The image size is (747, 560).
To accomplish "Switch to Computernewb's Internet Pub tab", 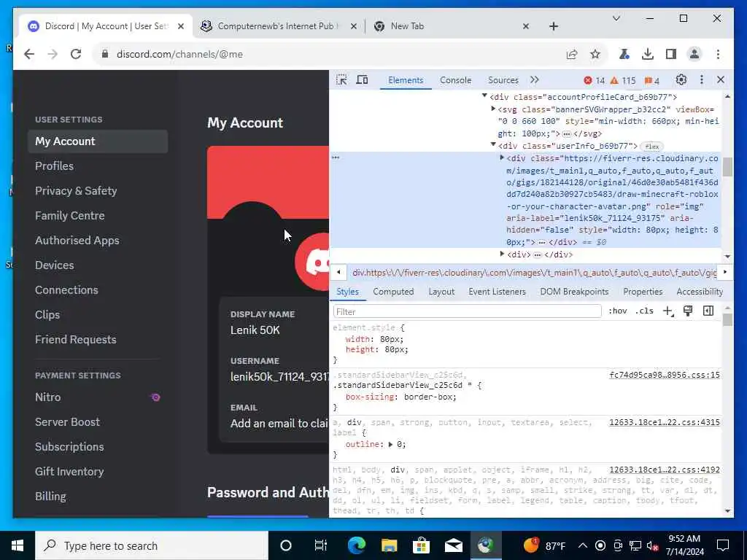I will click(278, 26).
